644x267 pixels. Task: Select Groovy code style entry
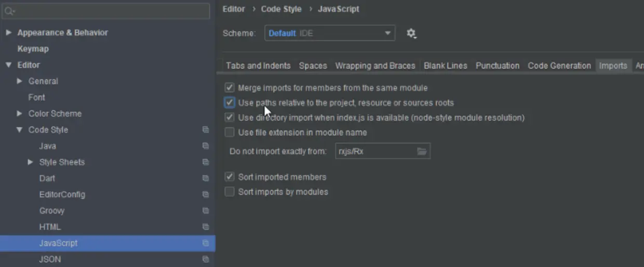coord(52,211)
